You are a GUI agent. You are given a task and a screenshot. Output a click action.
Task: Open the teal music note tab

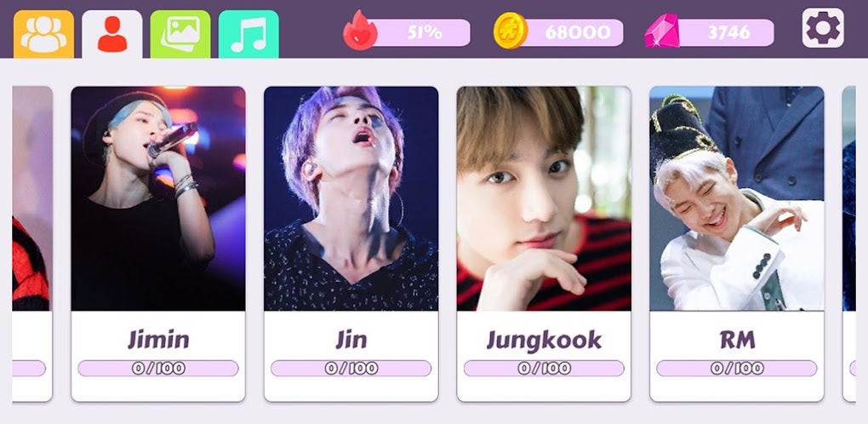click(x=248, y=34)
